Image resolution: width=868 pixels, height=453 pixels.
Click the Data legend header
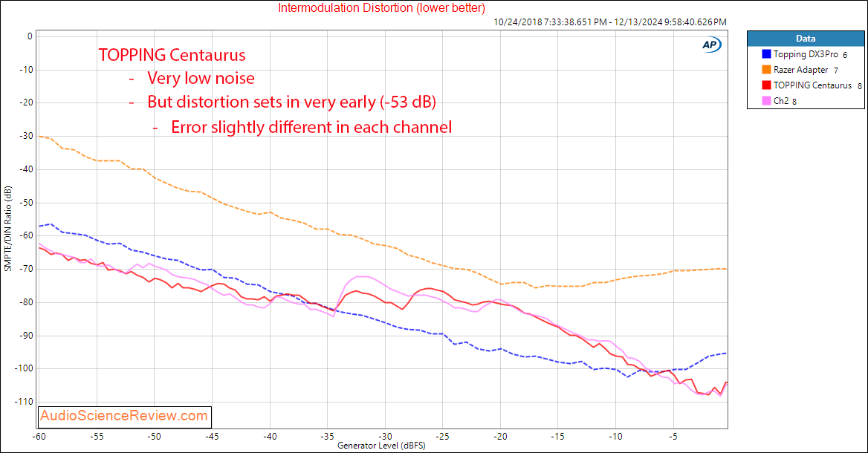[x=806, y=39]
